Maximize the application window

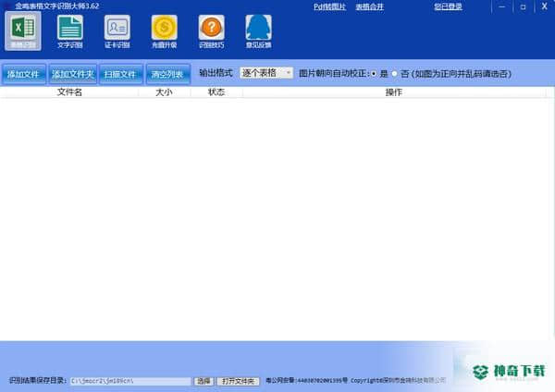[x=523, y=6]
